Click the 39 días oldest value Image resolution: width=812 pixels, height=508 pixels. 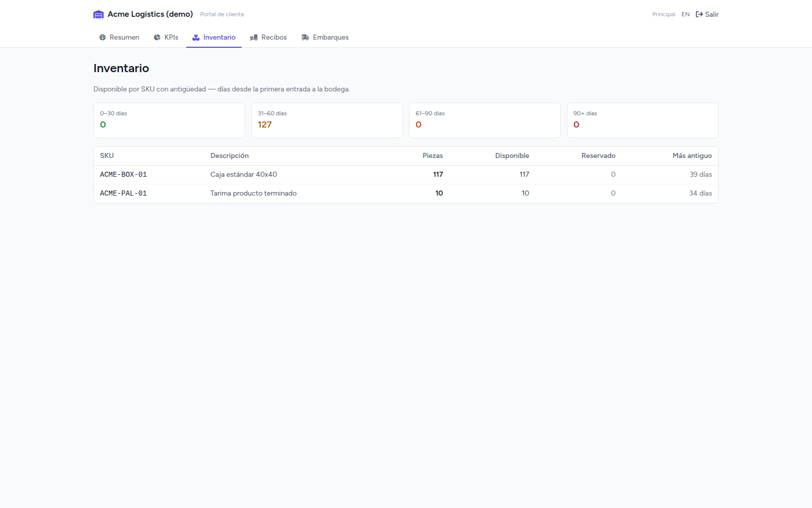click(701, 175)
